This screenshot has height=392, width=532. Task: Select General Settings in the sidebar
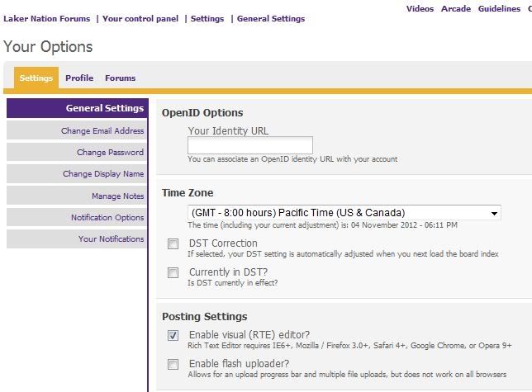coord(77,108)
